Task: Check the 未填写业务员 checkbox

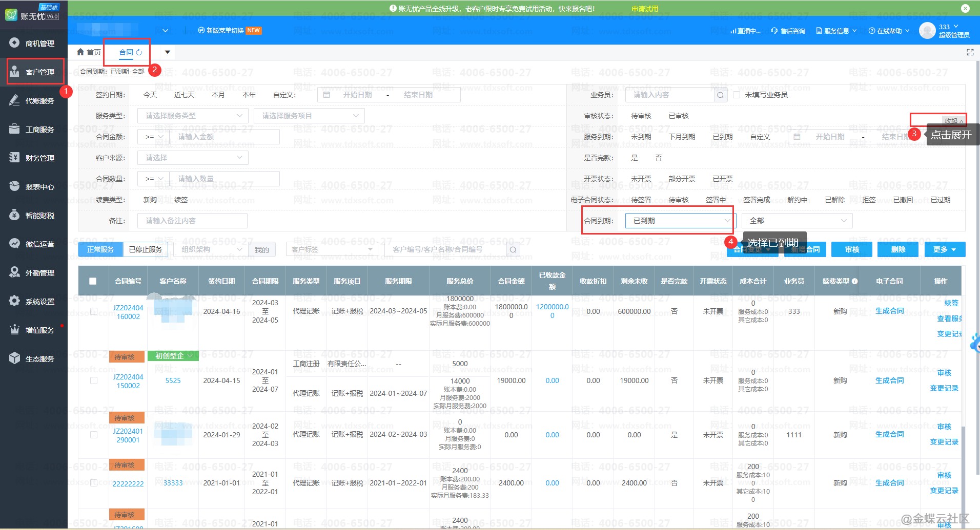Action: tap(737, 95)
